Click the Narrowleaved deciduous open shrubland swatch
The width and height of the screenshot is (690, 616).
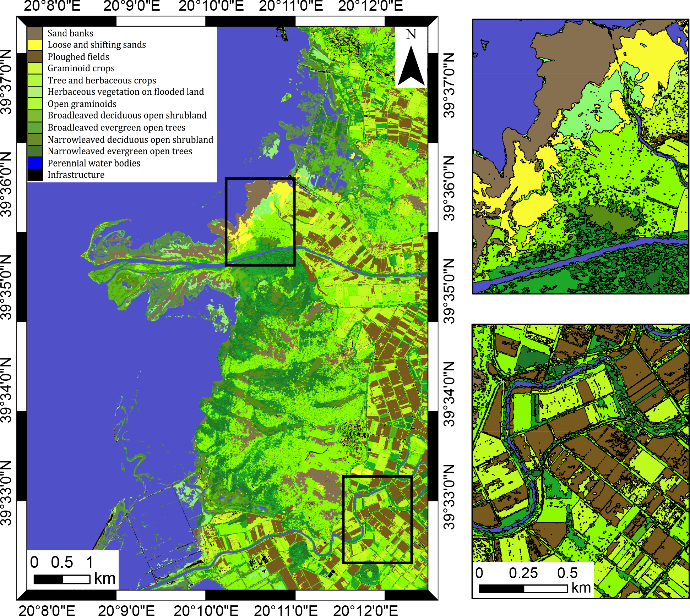35,139
